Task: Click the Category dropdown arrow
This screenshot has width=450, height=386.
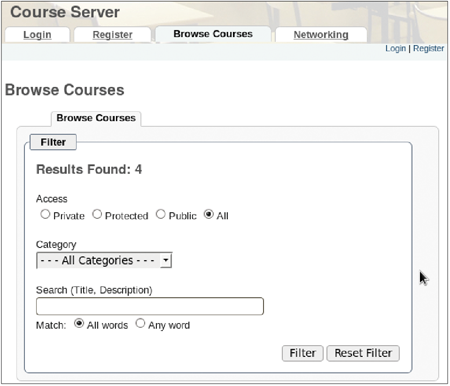Action: (x=166, y=260)
